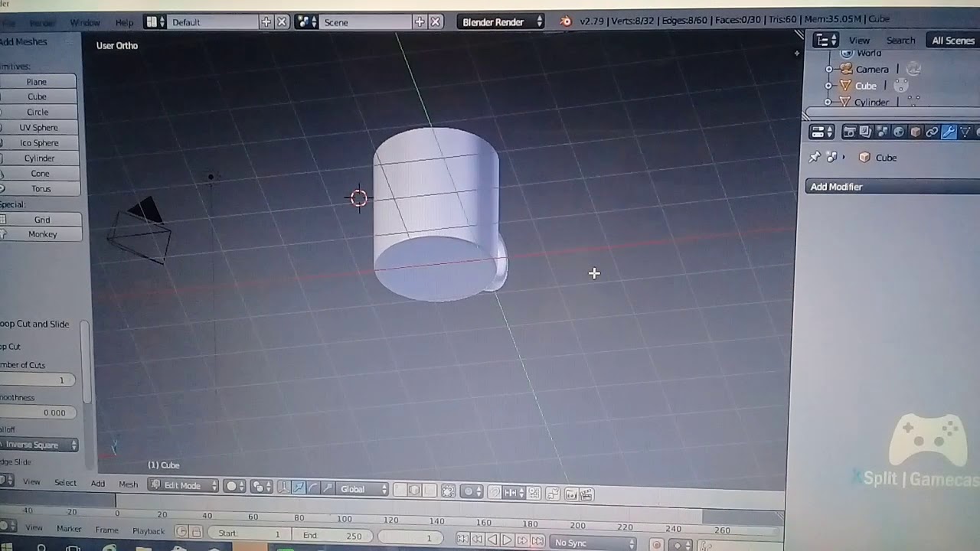
Task: Open the Edit Mode dropdown
Action: 184,485
